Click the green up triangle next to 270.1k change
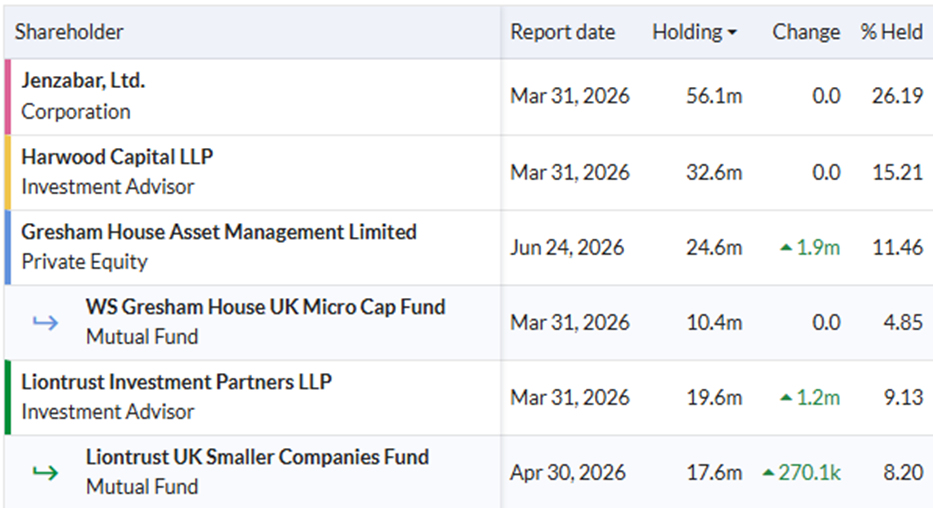Screen dimensions: 933x508 click(x=768, y=473)
